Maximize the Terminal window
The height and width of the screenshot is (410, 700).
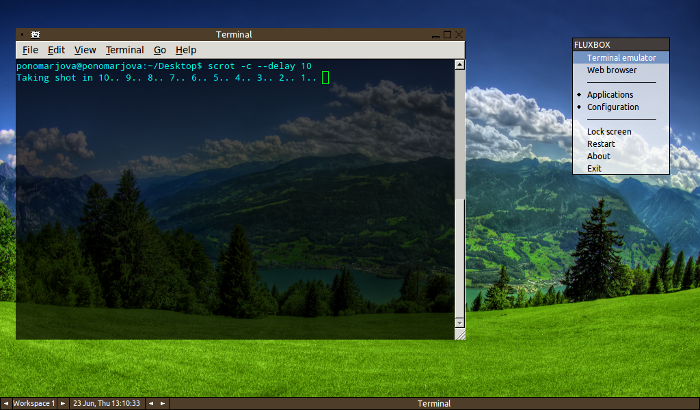pyautogui.click(x=447, y=34)
